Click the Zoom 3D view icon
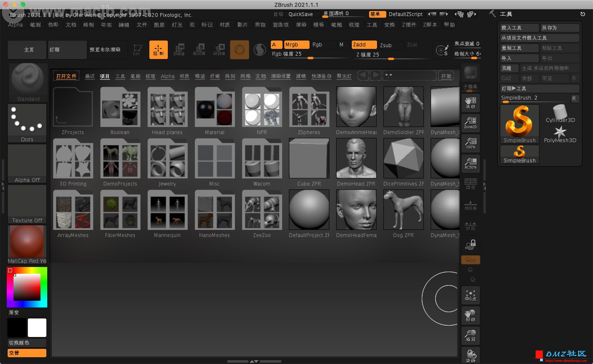This screenshot has width=593, height=364. 470,336
